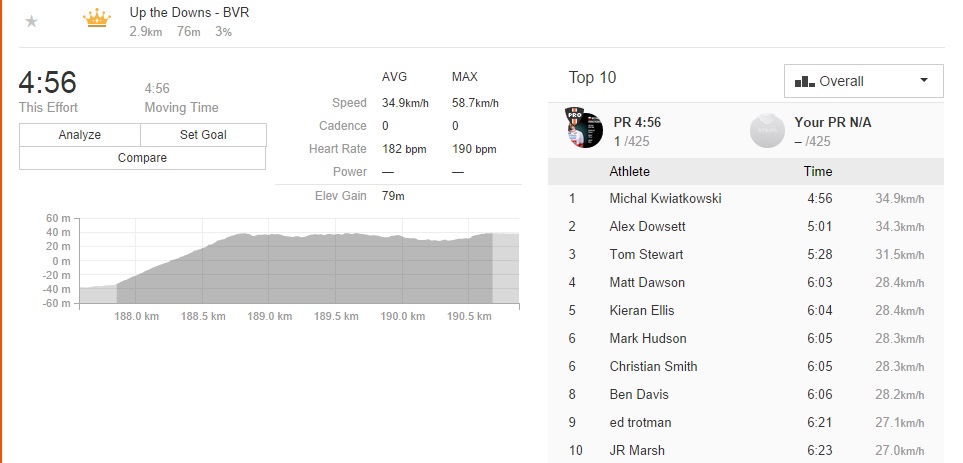Open the Up the Downs - BVR segment
This screenshot has height=463, width=963.
(x=189, y=13)
